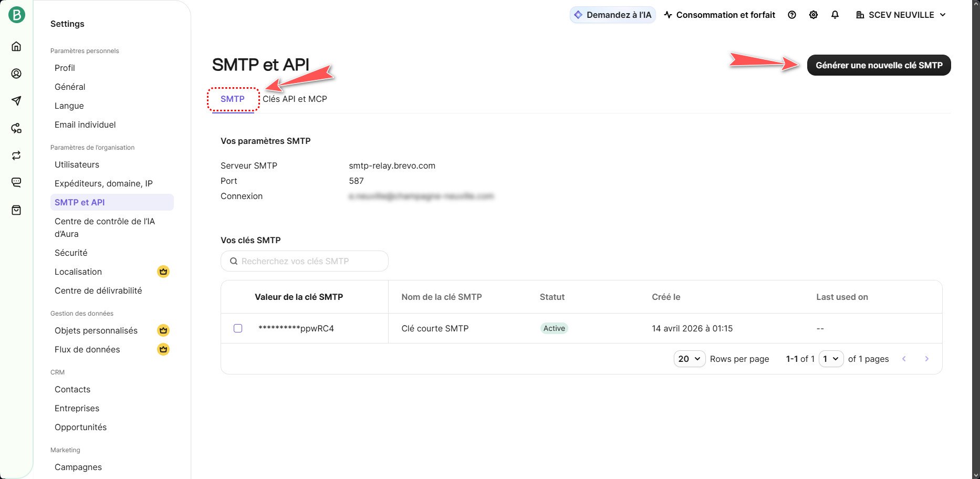Click Demandez à l'IA button

click(612, 15)
